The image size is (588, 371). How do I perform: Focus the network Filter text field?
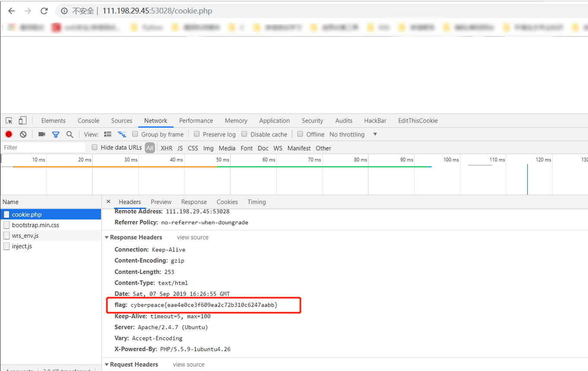click(44, 148)
